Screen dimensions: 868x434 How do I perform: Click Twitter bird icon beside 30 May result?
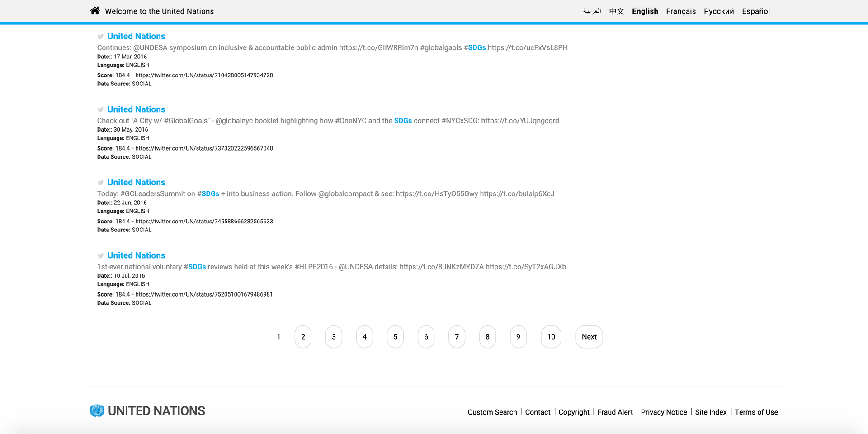click(100, 110)
